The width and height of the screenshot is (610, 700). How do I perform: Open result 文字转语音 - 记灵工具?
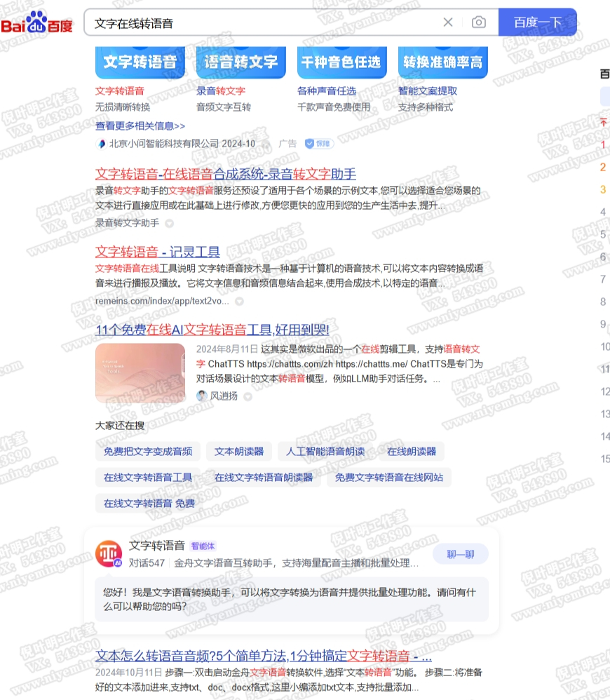(158, 252)
